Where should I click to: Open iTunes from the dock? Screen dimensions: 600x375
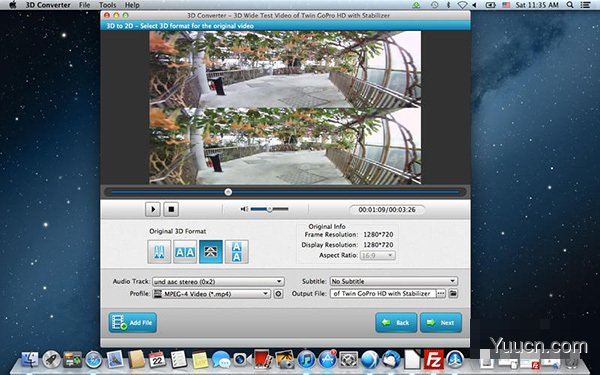pos(306,359)
